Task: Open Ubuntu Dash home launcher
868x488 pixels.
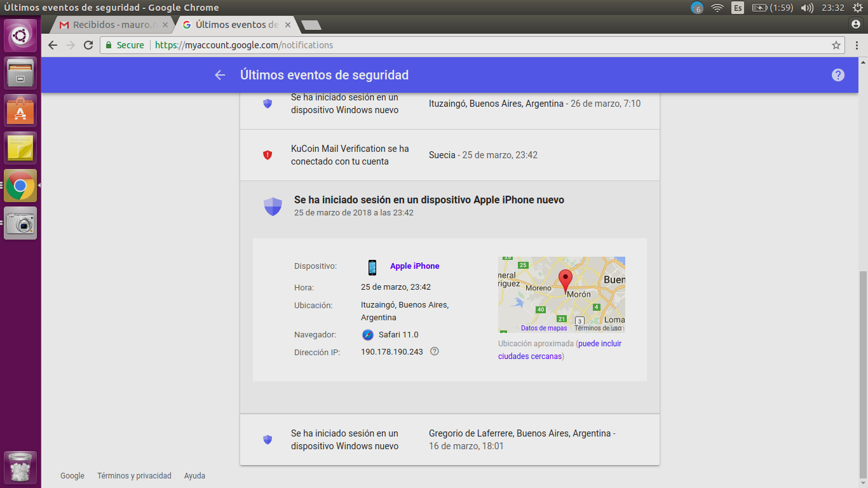Action: tap(20, 36)
